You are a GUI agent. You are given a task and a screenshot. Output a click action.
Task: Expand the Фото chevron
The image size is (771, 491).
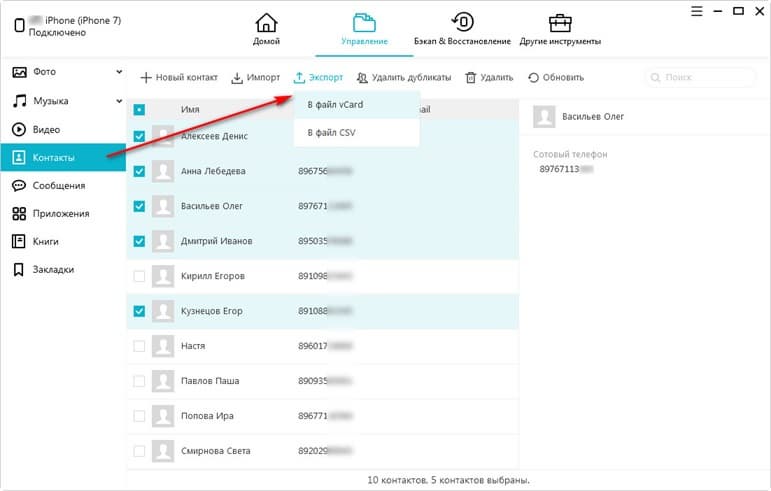point(119,72)
